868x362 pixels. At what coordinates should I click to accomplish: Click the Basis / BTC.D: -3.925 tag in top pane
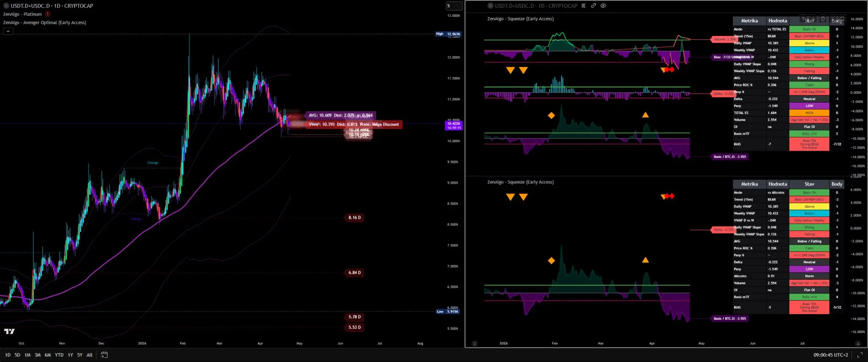(730, 157)
